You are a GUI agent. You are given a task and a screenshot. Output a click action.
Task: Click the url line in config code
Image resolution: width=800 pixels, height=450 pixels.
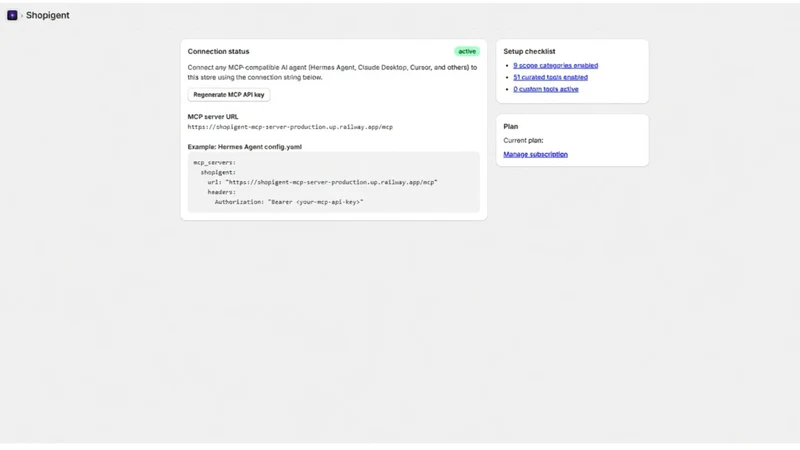click(x=322, y=182)
